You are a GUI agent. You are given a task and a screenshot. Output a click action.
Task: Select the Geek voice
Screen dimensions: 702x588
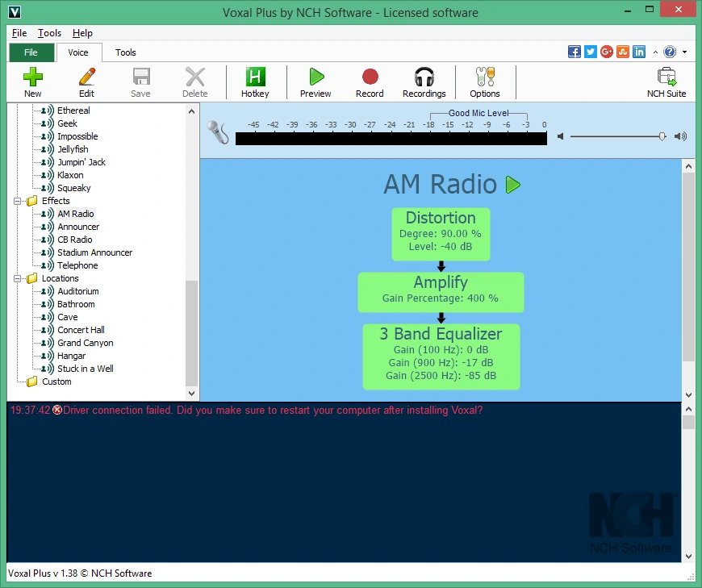pos(67,123)
